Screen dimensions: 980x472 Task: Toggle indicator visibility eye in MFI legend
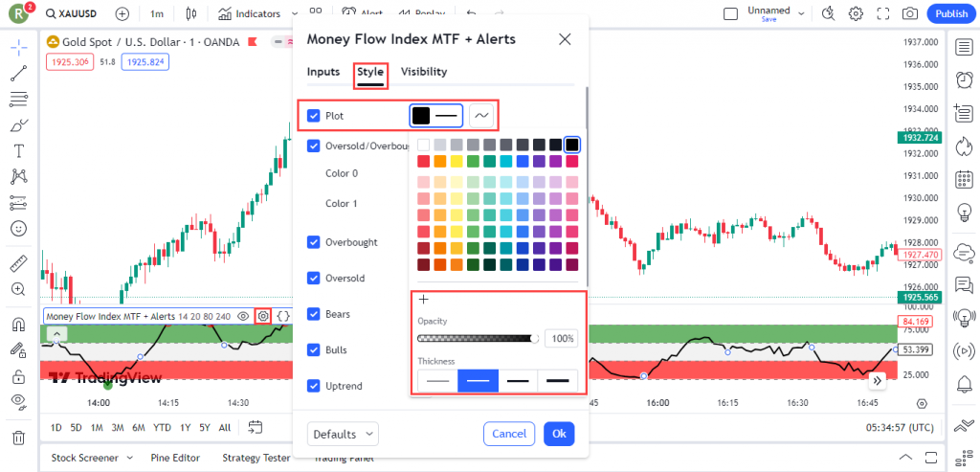(243, 316)
